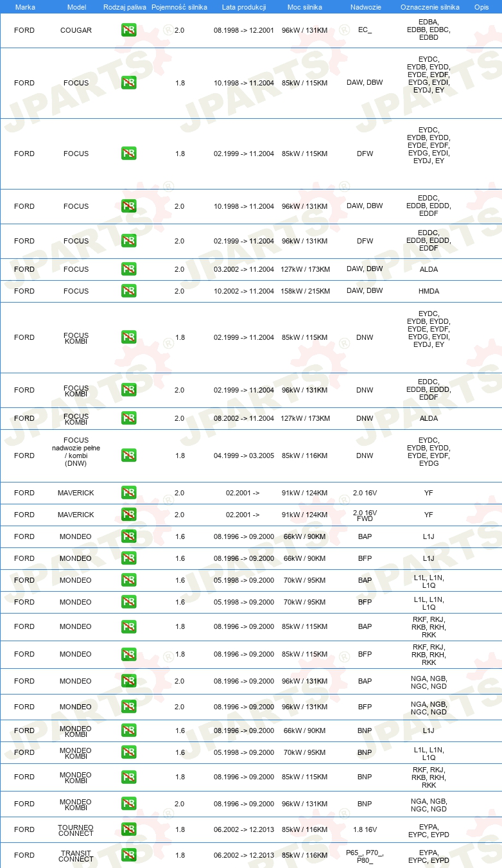Click the TOURNEO CONNECT model cell
The width and height of the screenshot is (502, 868).
(76, 830)
